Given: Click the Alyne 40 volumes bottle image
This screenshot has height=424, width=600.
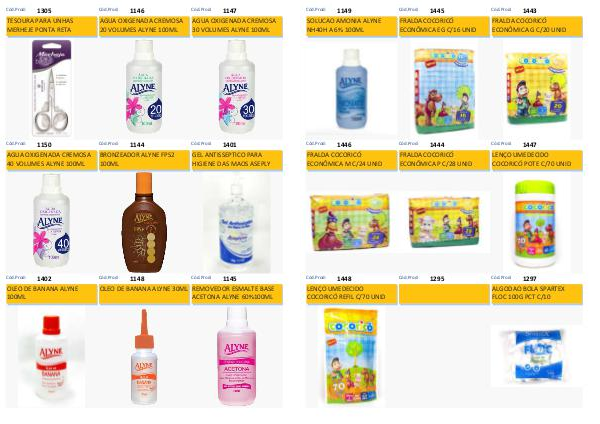Looking at the screenshot, I should [x=51, y=220].
